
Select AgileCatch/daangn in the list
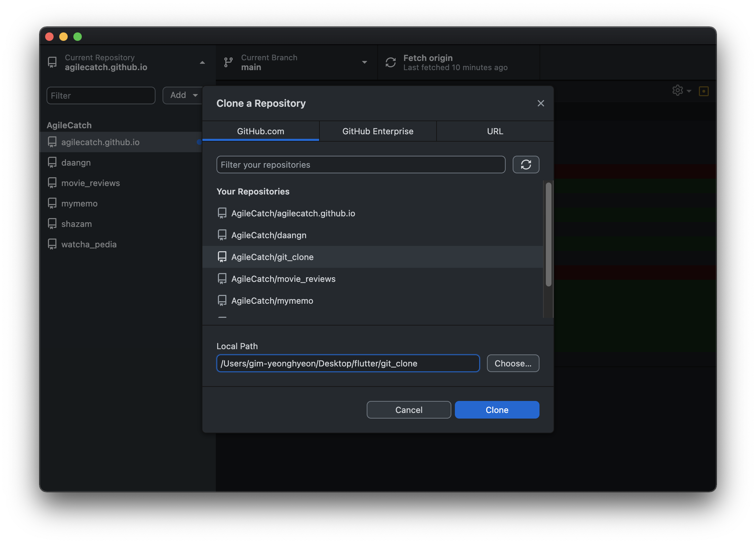(373, 235)
